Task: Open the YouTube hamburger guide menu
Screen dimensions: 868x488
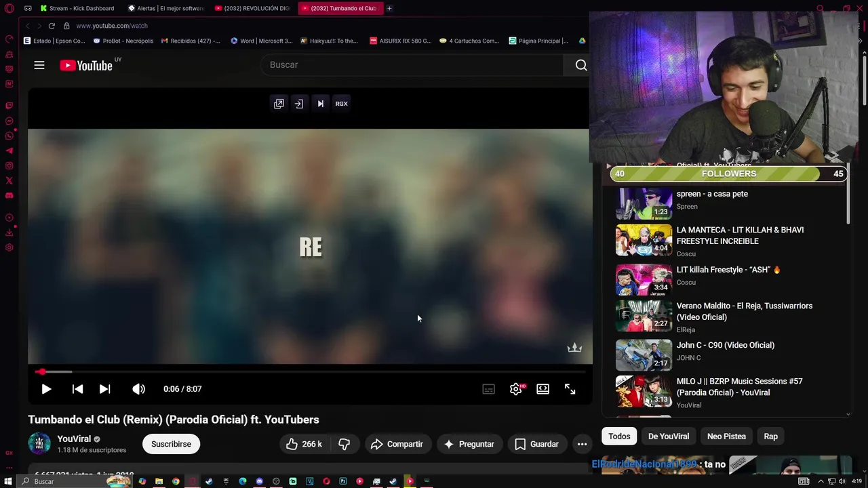Action: 39,65
